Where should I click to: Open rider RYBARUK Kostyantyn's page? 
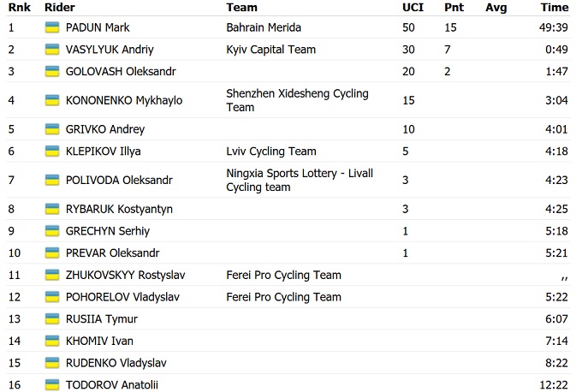click(x=119, y=209)
